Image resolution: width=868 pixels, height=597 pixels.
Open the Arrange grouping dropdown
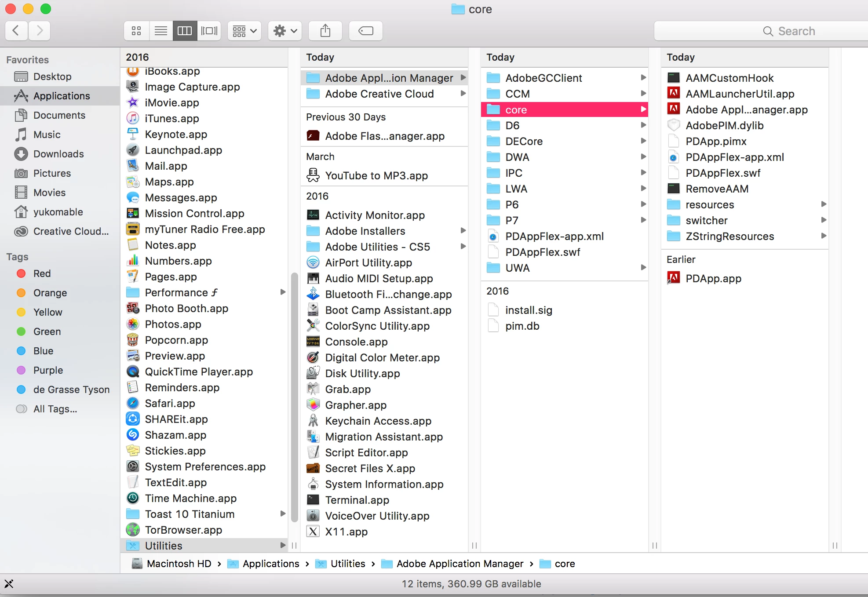[244, 31]
